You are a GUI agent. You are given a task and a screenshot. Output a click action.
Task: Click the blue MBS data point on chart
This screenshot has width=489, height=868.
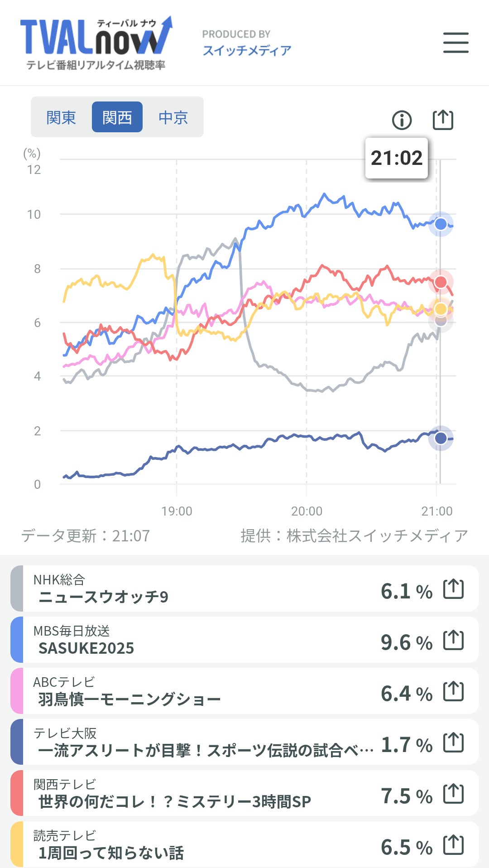tap(441, 224)
